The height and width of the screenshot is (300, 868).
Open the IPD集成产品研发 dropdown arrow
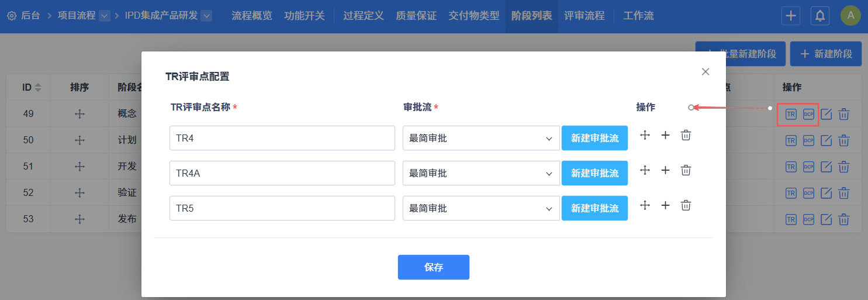pos(206,16)
